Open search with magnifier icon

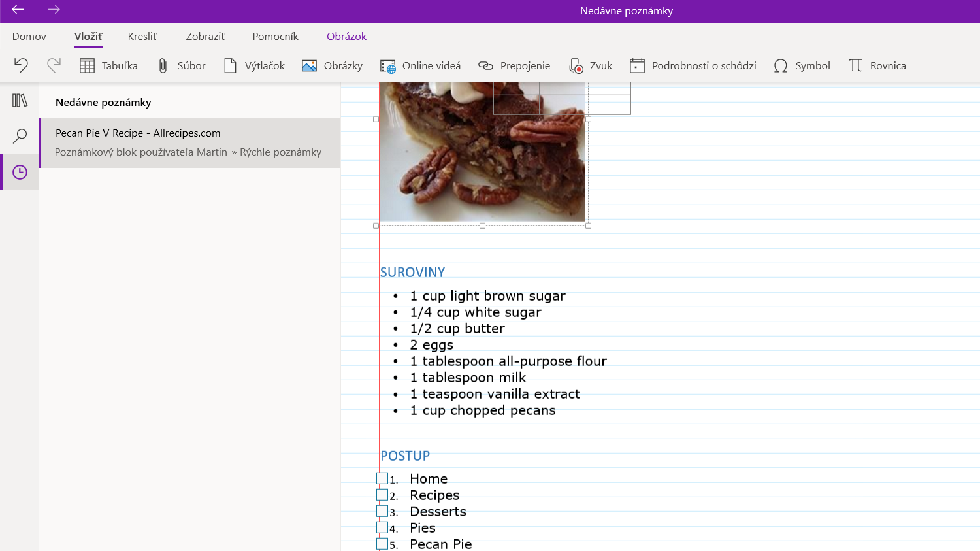(x=20, y=136)
